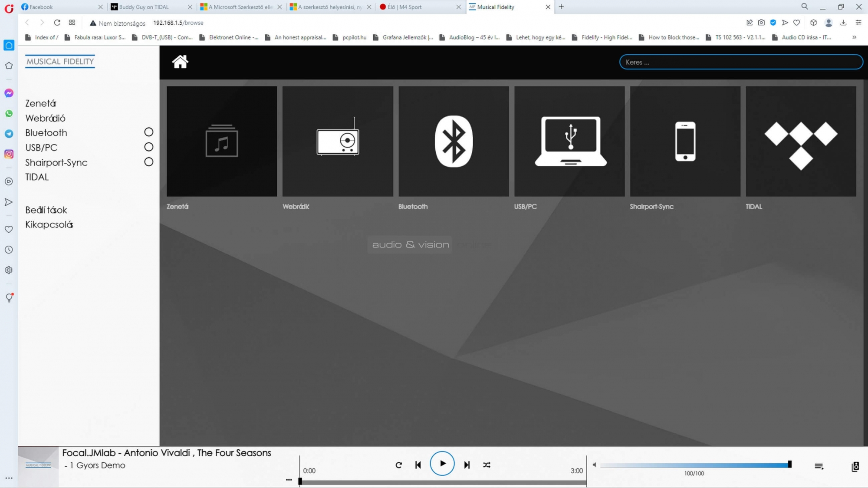Open the USB/PC laptop tile
The image size is (868, 488).
pos(569,141)
